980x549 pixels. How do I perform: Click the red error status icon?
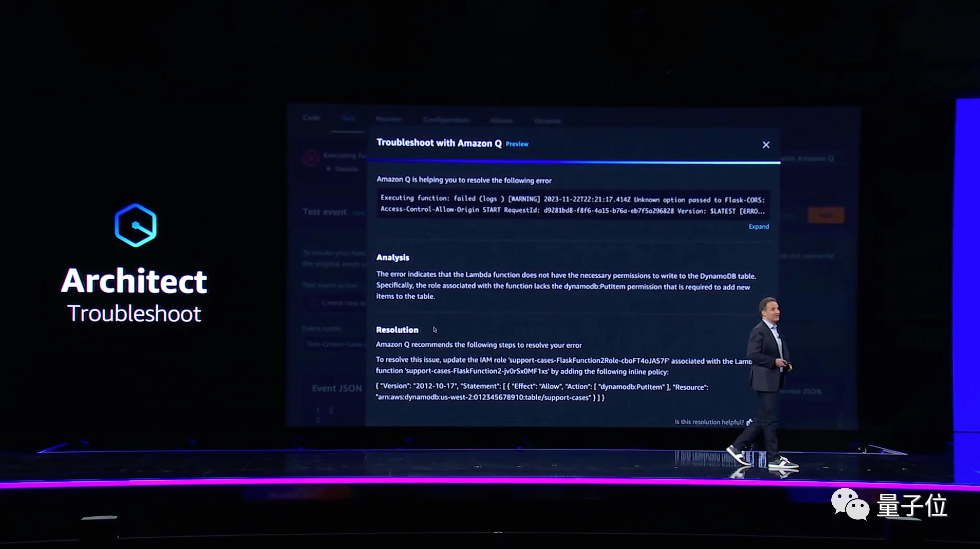[x=311, y=157]
